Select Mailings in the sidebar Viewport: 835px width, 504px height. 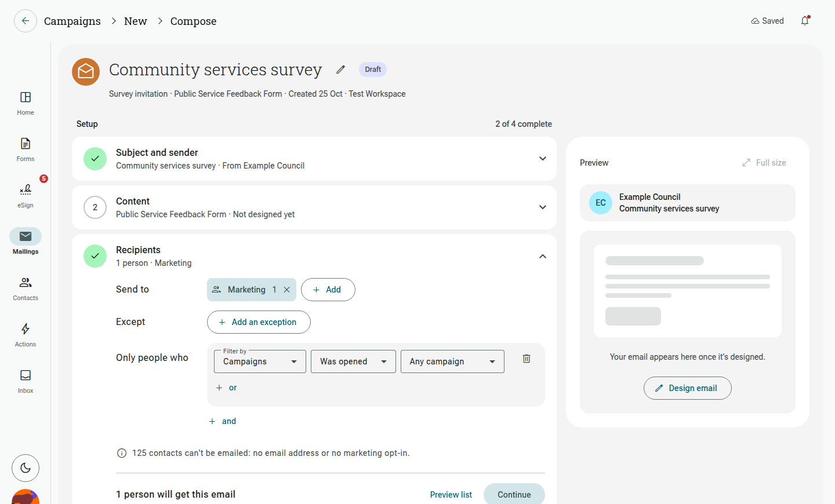click(26, 242)
